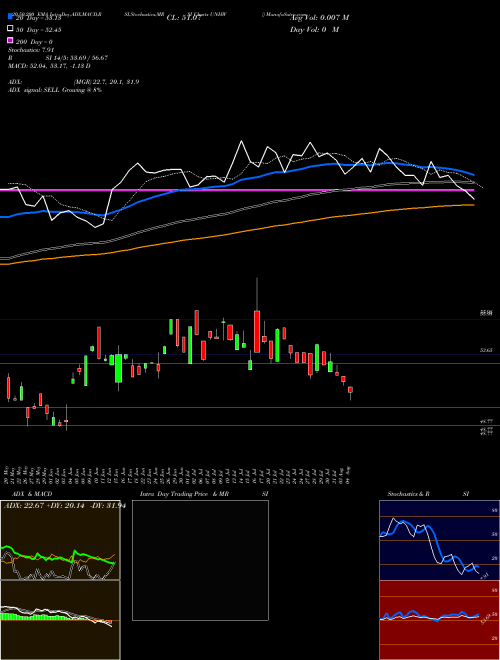The height and width of the screenshot is (660, 500).
Task: Click the Avg Vol label
Action: click(321, 18)
